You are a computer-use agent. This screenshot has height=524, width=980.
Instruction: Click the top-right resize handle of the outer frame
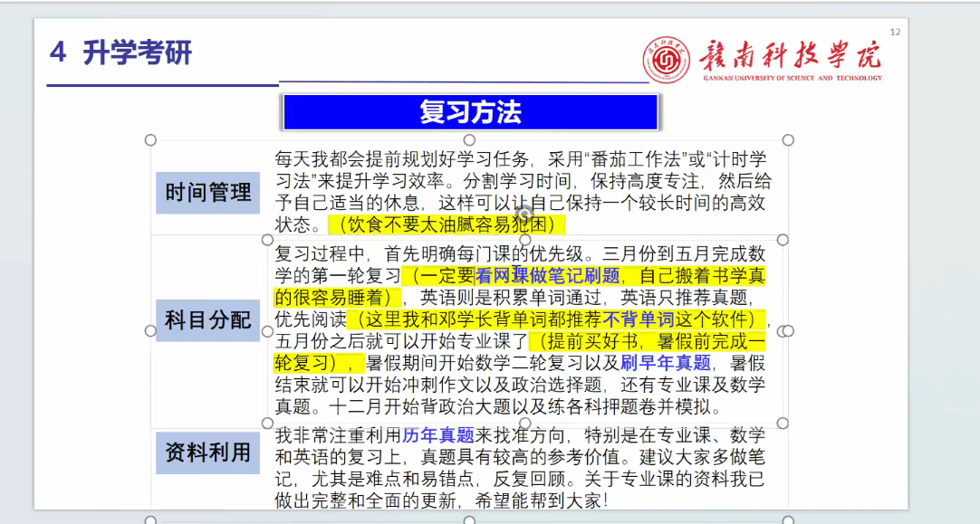788,140
